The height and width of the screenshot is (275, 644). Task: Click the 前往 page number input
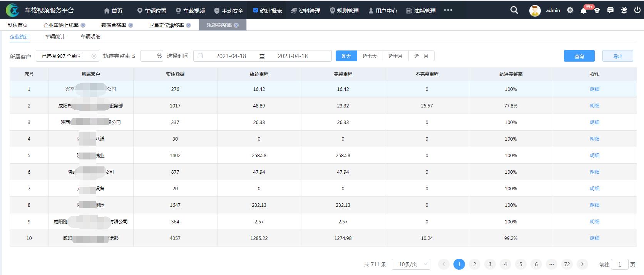click(620, 264)
